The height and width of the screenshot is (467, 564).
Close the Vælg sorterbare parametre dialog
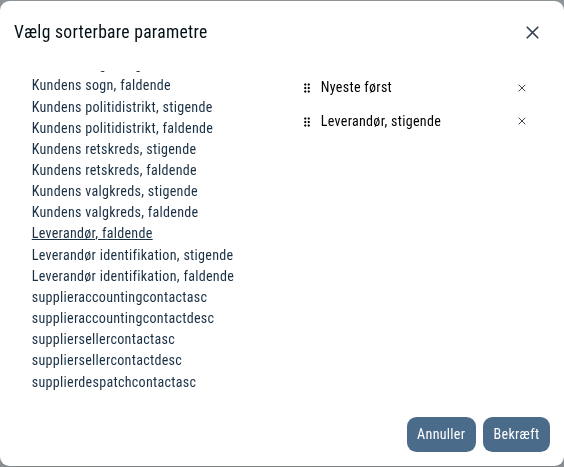(x=532, y=32)
